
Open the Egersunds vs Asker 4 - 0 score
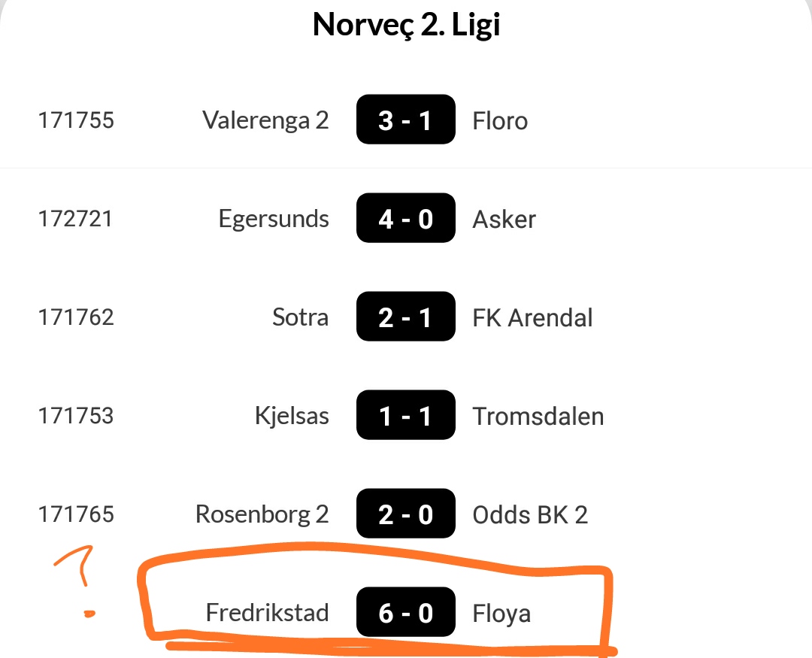(405, 217)
